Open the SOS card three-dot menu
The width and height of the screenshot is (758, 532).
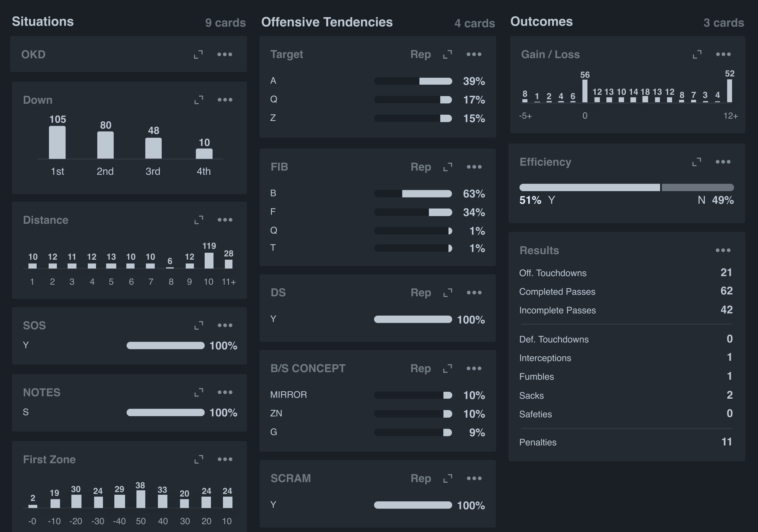click(225, 325)
